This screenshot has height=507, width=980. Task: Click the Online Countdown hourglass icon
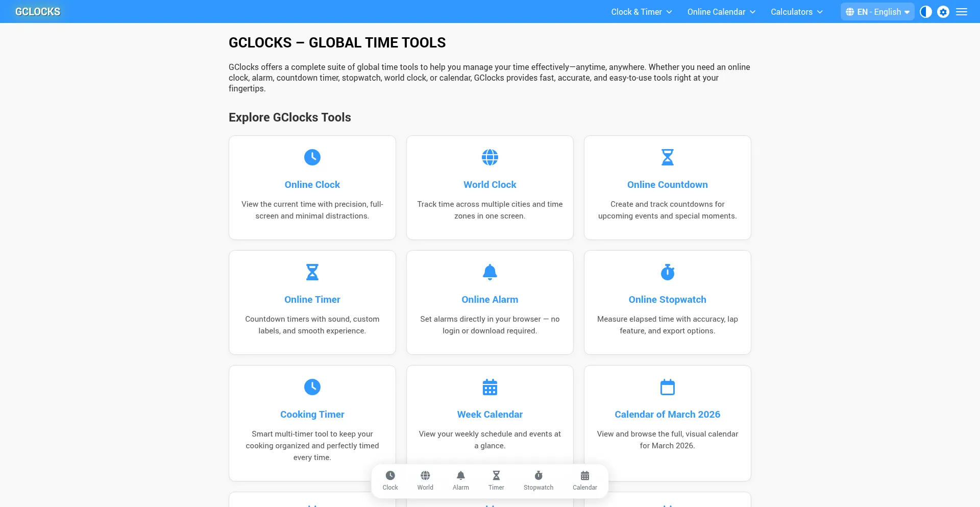(x=668, y=157)
